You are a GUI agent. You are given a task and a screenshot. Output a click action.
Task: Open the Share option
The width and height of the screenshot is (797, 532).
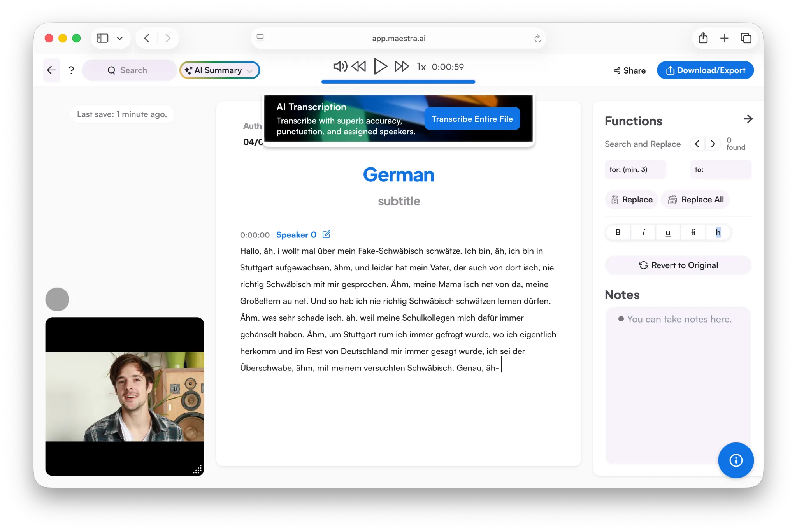[x=629, y=70]
